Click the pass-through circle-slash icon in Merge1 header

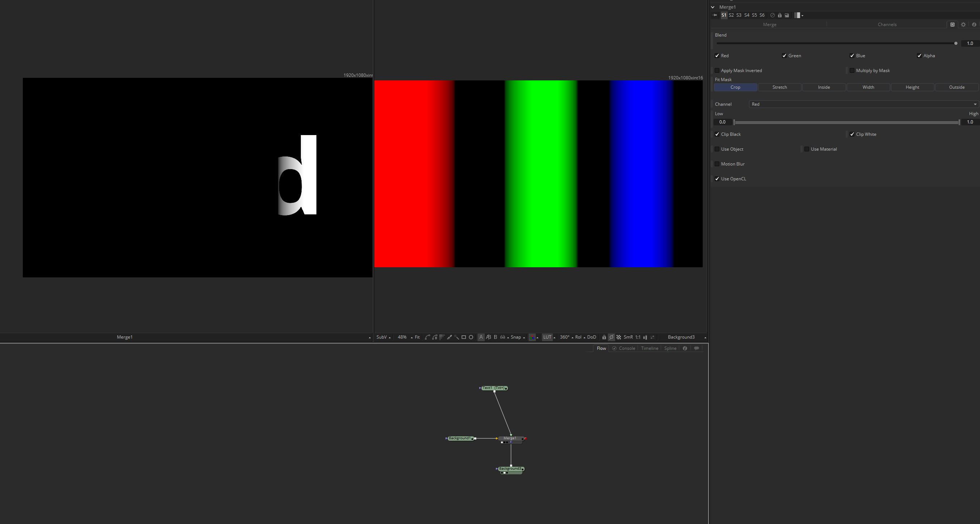[x=772, y=15]
